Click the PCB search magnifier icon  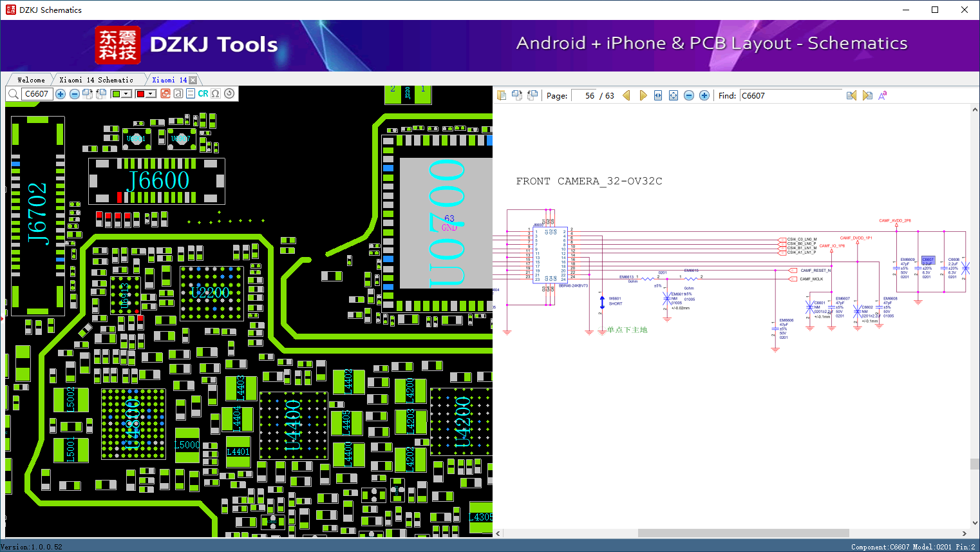point(13,94)
